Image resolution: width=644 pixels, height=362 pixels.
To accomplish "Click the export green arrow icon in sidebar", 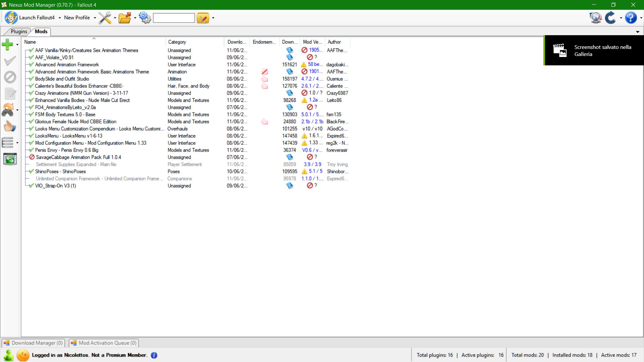I will point(10,159).
